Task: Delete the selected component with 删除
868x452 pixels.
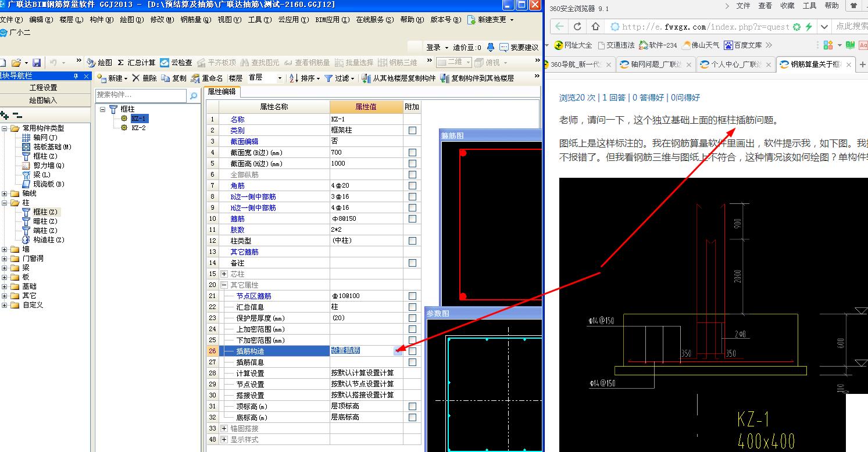Action: pos(145,78)
